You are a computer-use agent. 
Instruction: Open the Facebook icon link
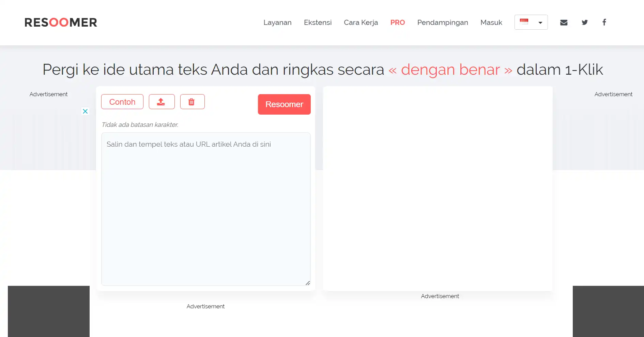click(x=604, y=22)
